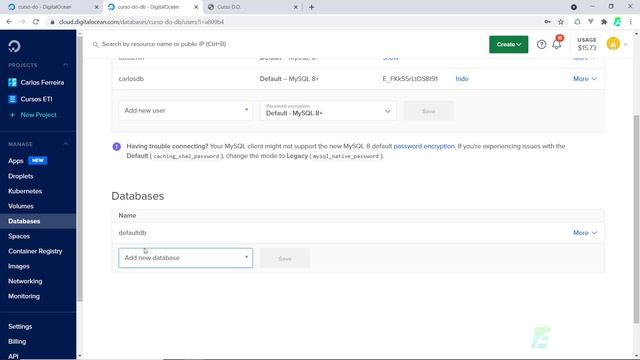Go to Images in the sidebar
640x360 pixels.
[x=19, y=266]
